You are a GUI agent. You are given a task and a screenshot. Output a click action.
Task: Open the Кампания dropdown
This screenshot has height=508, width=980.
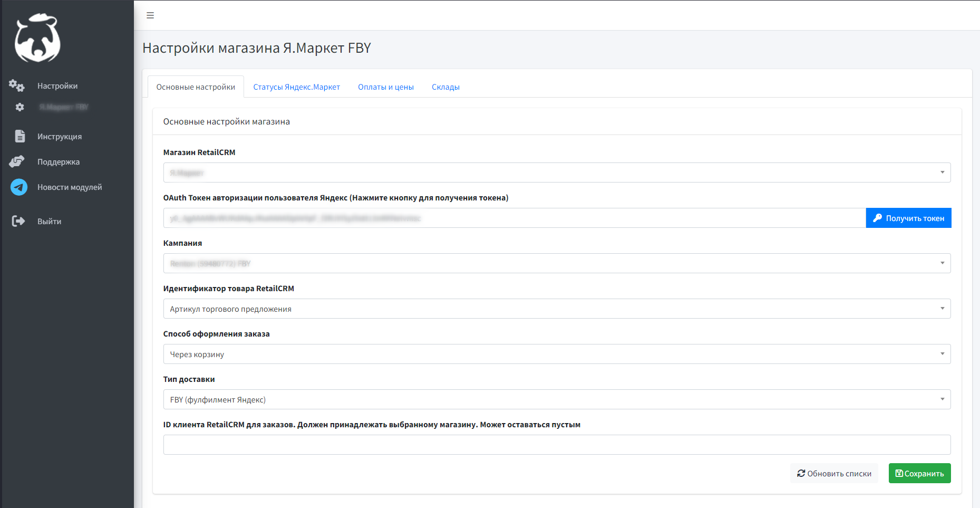click(x=557, y=263)
